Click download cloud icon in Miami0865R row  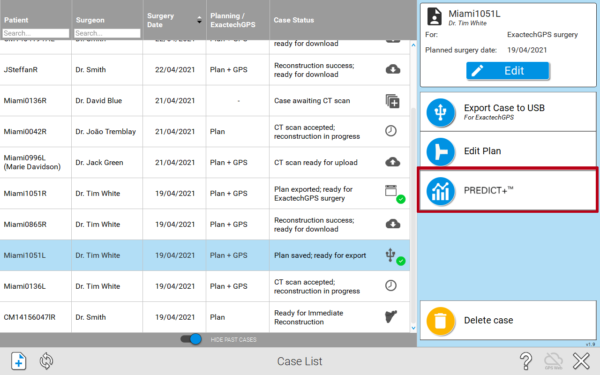coord(393,224)
